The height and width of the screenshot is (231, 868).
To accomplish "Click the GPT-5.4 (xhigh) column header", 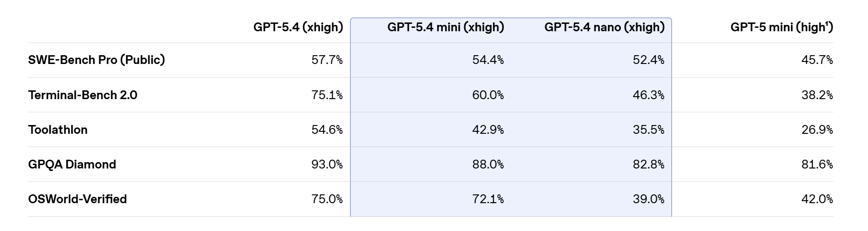I will [x=298, y=27].
